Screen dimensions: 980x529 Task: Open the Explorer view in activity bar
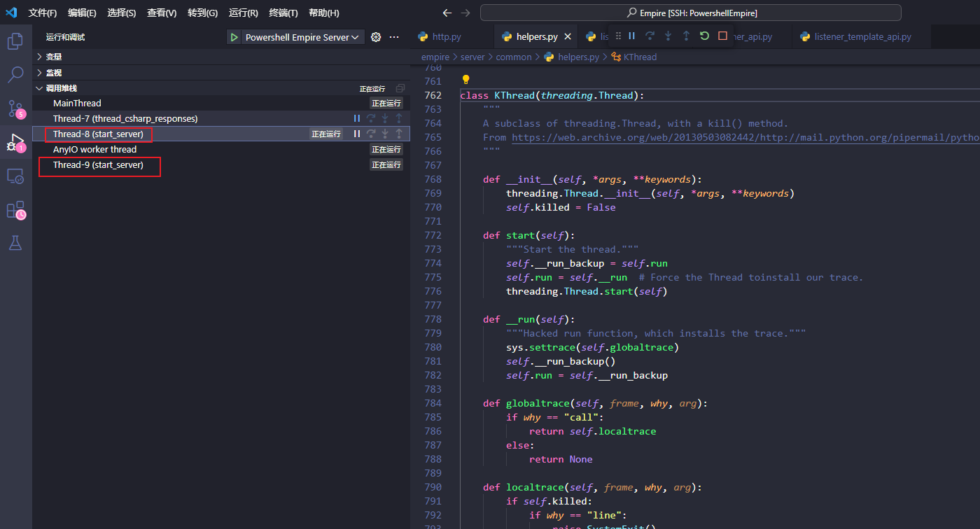coord(15,41)
